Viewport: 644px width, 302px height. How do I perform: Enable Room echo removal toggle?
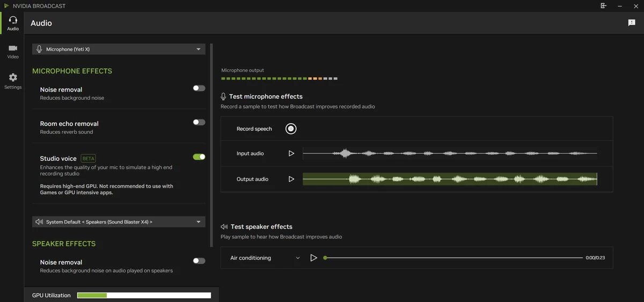[199, 122]
